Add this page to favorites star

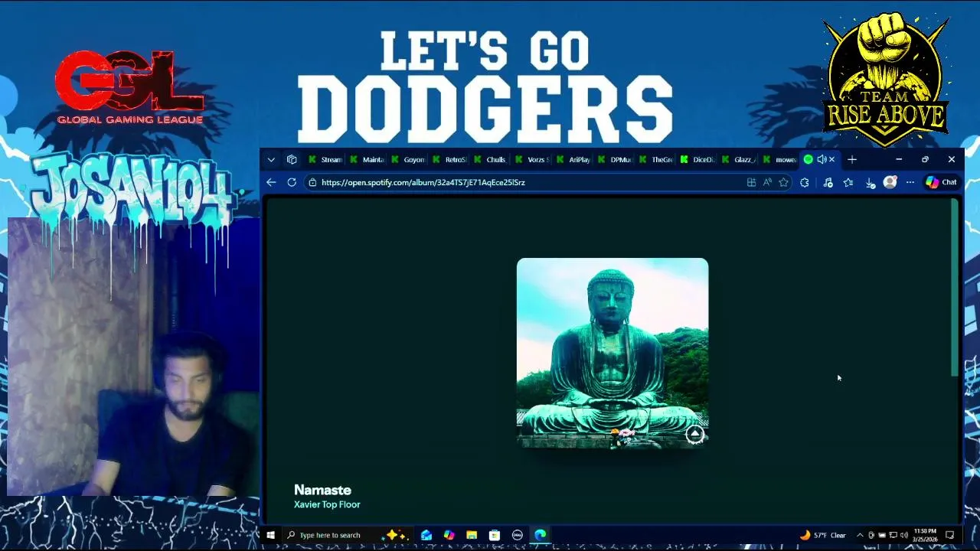pos(783,182)
